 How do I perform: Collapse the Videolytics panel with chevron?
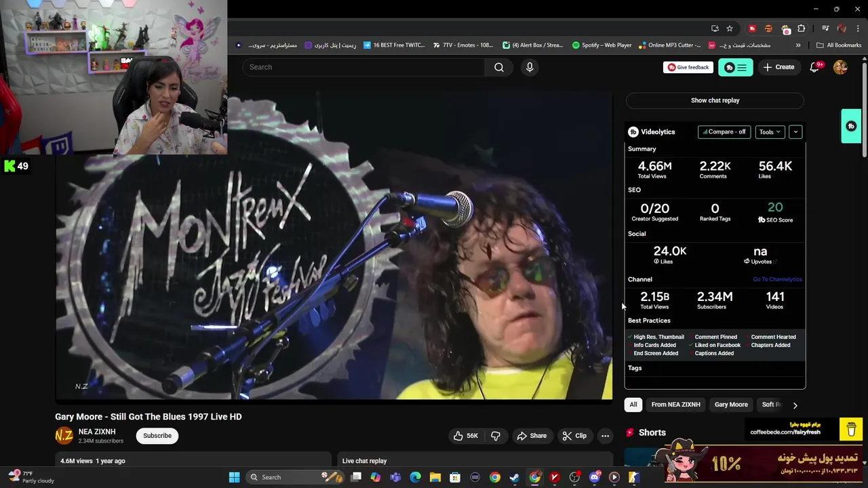coord(795,132)
